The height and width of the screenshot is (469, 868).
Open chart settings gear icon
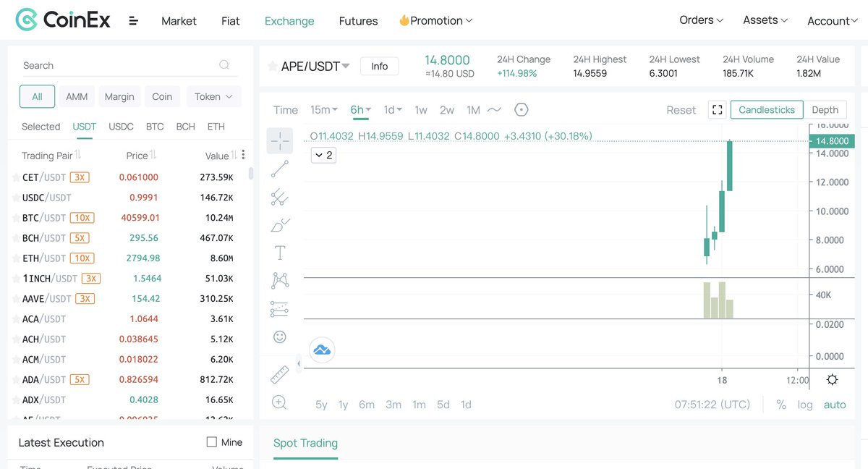pos(833,380)
